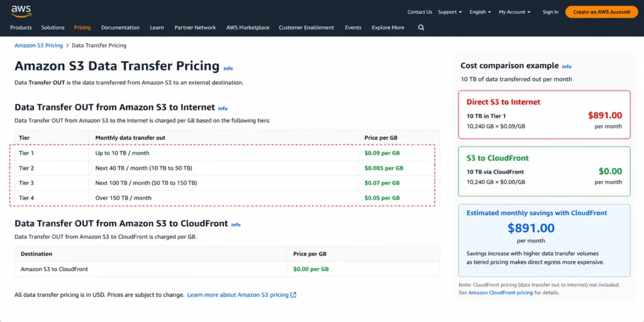Click Info beside Amazon S3 Data Transfer Pricing
This screenshot has height=322, width=644.
[x=228, y=69]
